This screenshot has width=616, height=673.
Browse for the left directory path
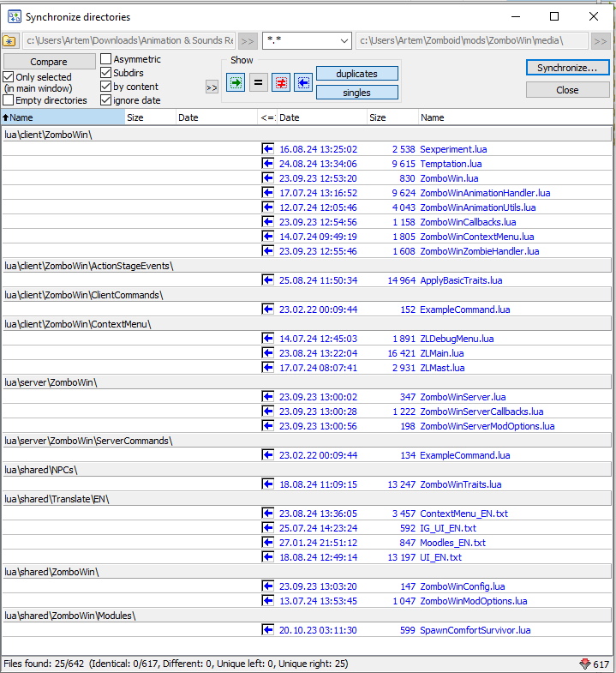pyautogui.click(x=247, y=40)
